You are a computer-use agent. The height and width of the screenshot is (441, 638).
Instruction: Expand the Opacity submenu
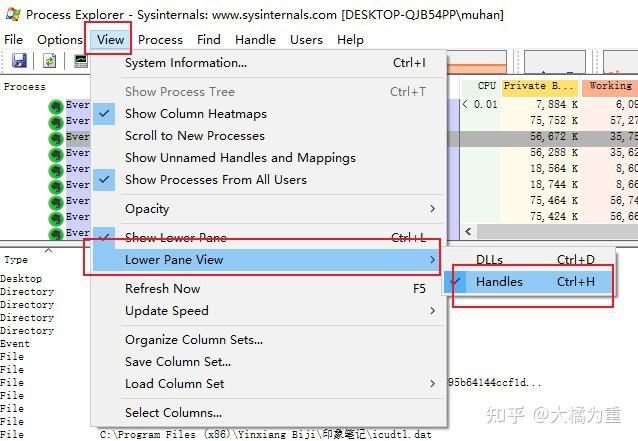pyautogui.click(x=269, y=209)
